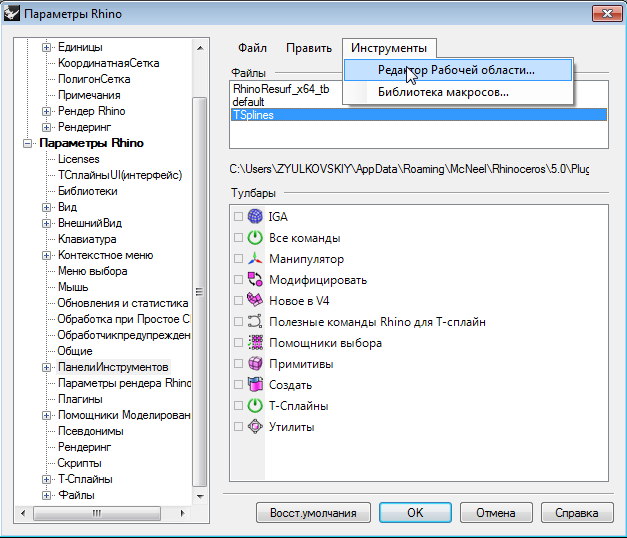Image resolution: width=627 pixels, height=538 pixels.
Task: Collapse the Параметры Rhino tree node
Action: pyautogui.click(x=27, y=143)
